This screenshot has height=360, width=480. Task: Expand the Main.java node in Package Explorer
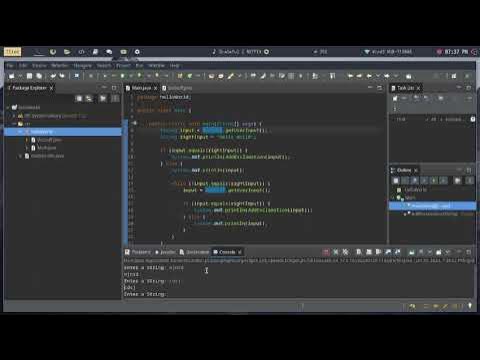pyautogui.click(x=27, y=148)
